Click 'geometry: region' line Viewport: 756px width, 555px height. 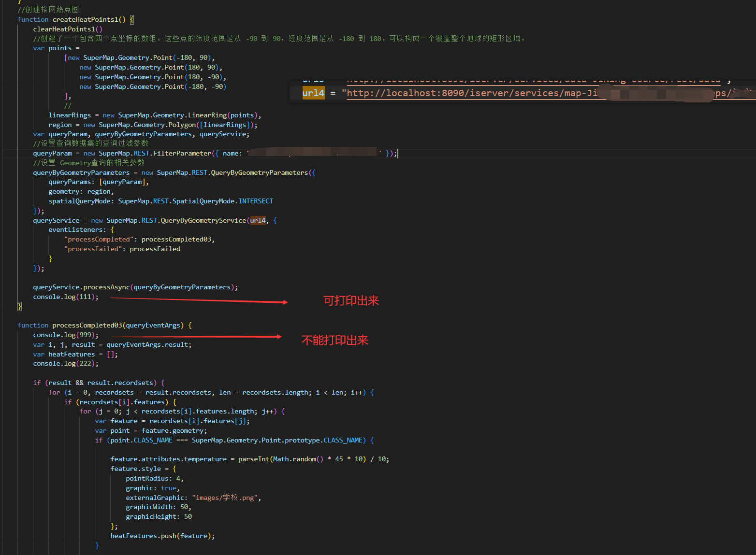[81, 191]
